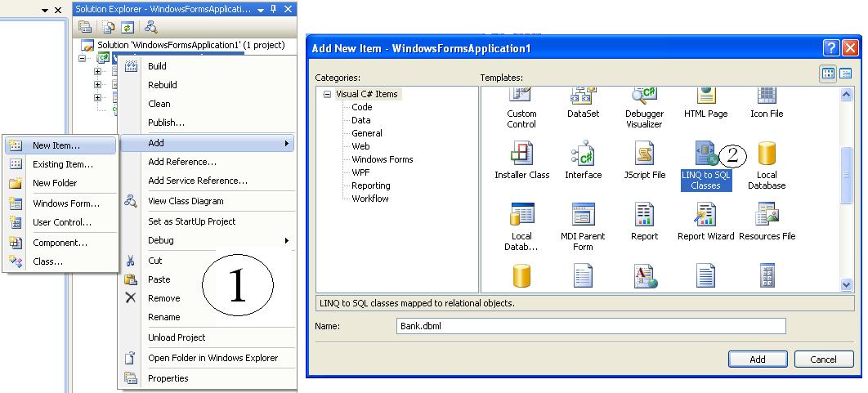Click Solution Explorer Properties toolbar icon
The height and width of the screenshot is (393, 868).
pyautogui.click(x=85, y=27)
